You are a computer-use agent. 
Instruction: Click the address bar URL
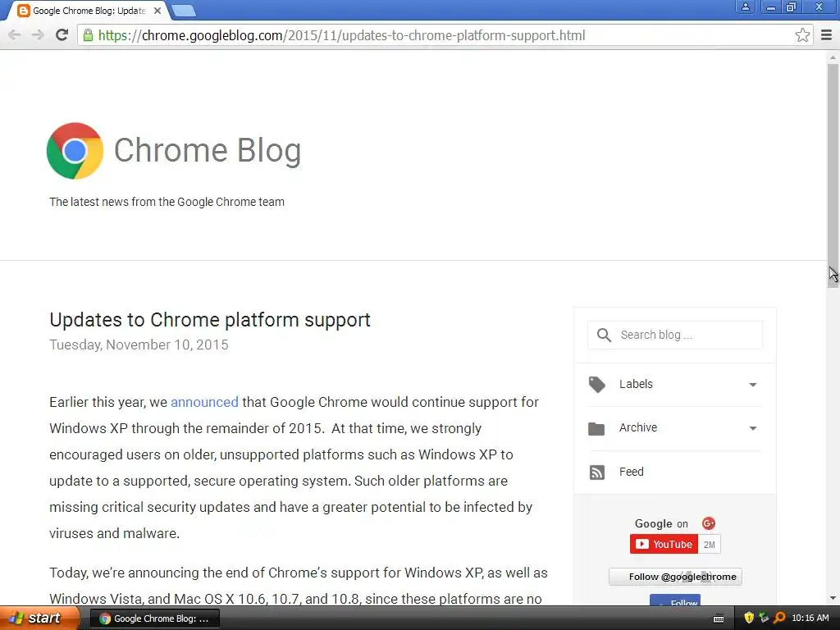(x=342, y=35)
